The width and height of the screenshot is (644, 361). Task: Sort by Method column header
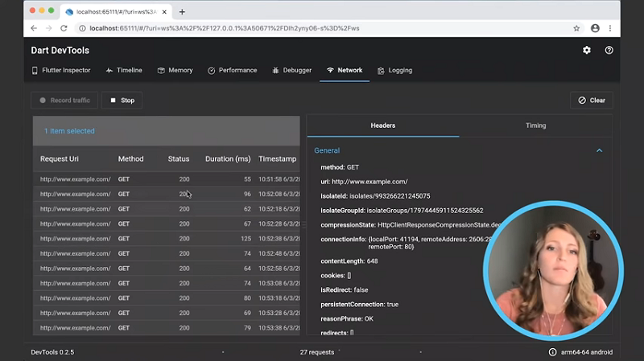pyautogui.click(x=131, y=158)
